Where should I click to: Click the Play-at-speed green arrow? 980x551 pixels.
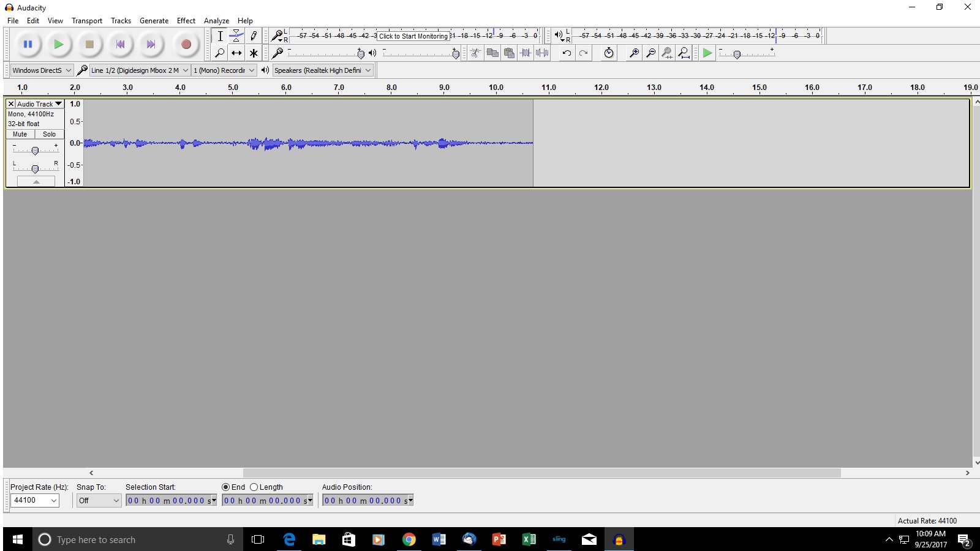point(707,53)
